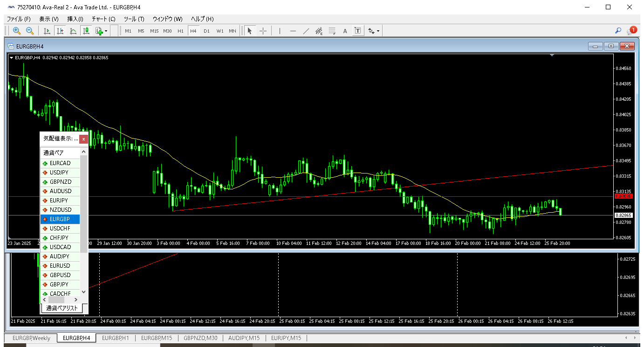Select the equidistant channel tool
Screen dimensions: 644x347
[319, 31]
